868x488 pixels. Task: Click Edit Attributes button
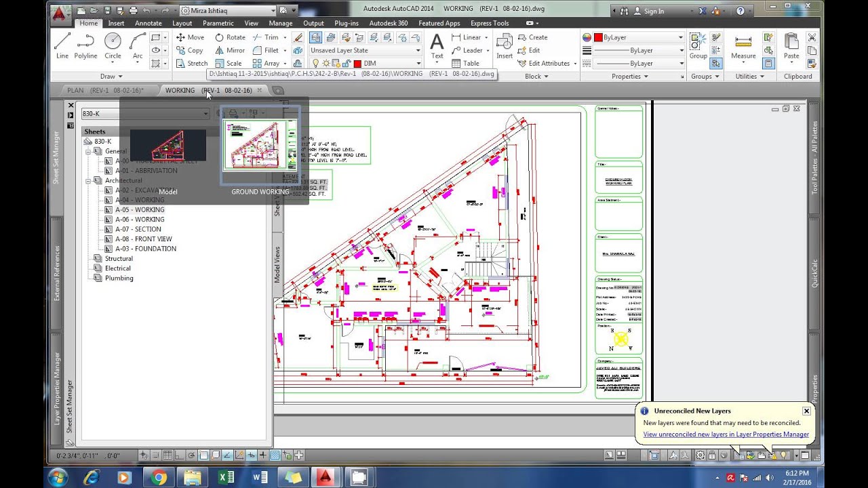coord(546,63)
